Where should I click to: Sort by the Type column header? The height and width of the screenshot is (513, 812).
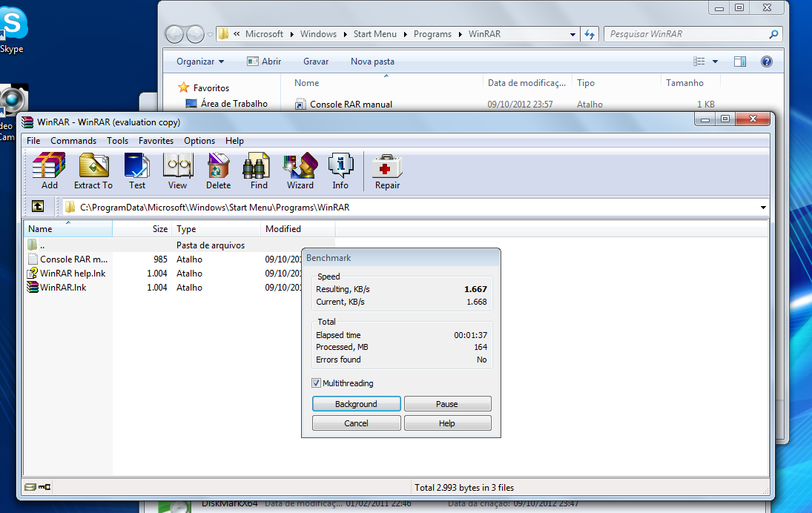click(x=217, y=229)
